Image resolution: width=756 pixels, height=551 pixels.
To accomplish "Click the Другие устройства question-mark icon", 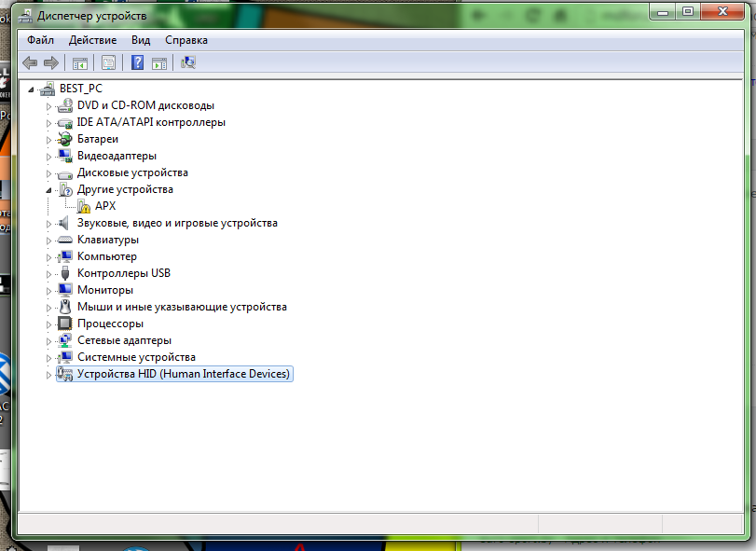I will pyautogui.click(x=65, y=189).
